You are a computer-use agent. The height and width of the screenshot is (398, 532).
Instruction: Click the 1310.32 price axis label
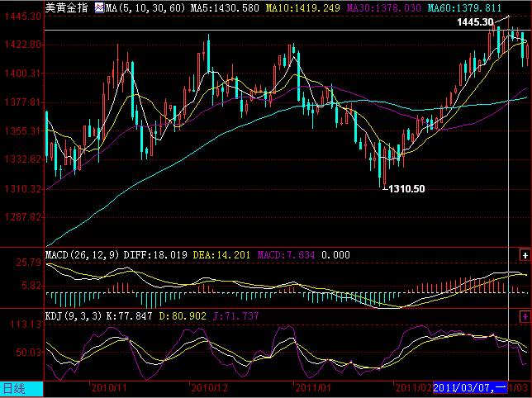23,188
